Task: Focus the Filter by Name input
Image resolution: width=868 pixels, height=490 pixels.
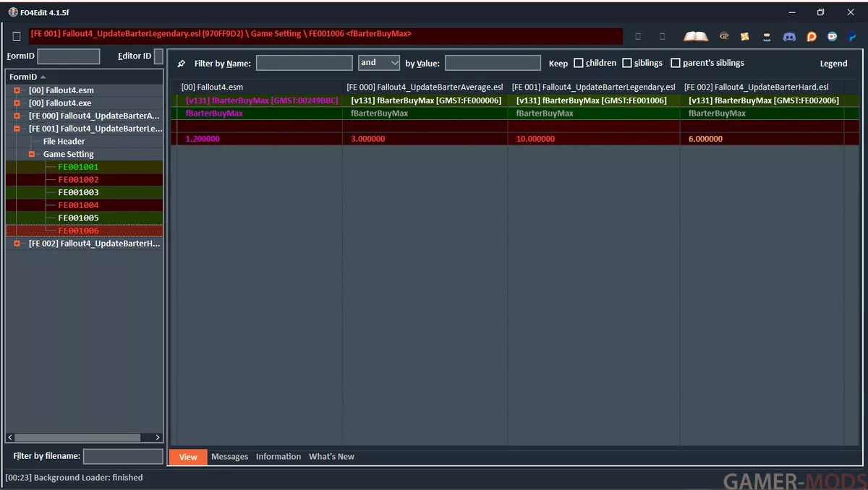Action: coord(304,63)
